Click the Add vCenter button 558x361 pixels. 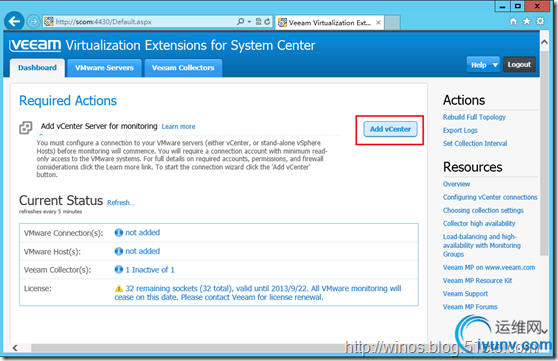390,129
